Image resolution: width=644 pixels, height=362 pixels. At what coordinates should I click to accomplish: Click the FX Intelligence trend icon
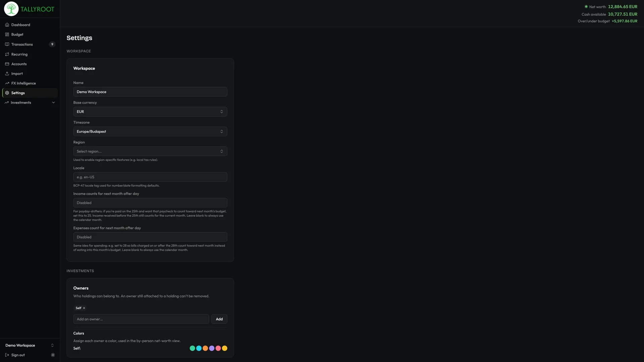coord(7,83)
